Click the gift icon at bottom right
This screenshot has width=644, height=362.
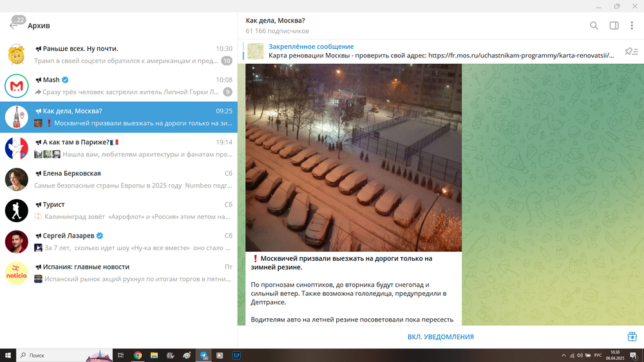632,337
